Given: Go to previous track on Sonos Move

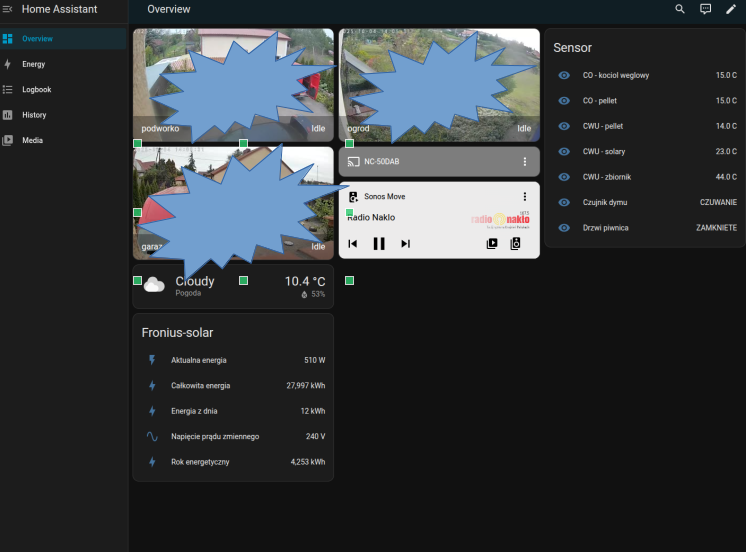Looking at the screenshot, I should click(x=353, y=243).
